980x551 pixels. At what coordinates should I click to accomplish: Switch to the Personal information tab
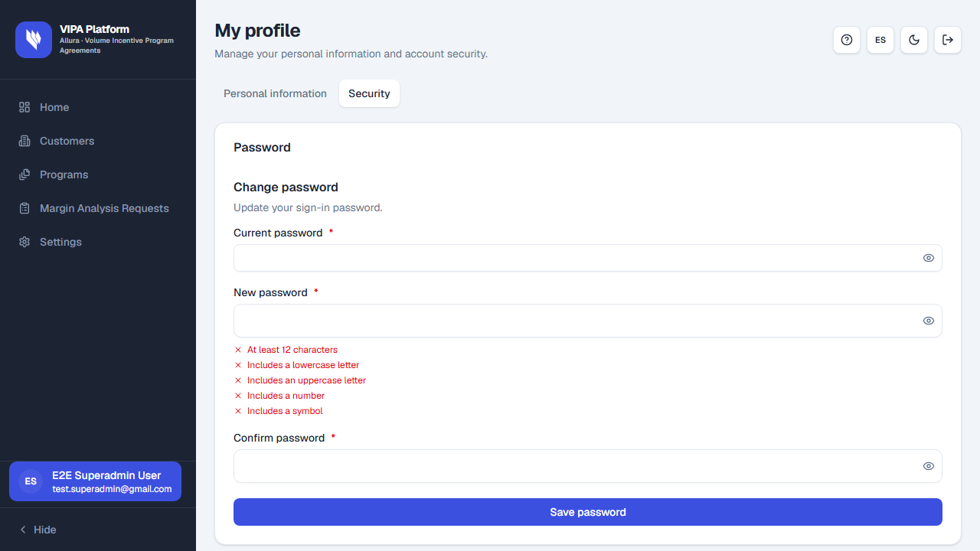tap(275, 93)
